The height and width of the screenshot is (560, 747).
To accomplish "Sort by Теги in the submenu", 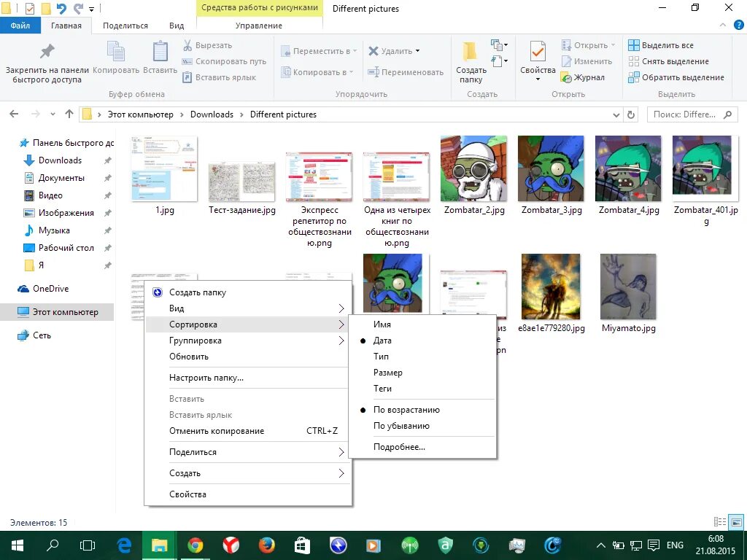I will coord(382,389).
